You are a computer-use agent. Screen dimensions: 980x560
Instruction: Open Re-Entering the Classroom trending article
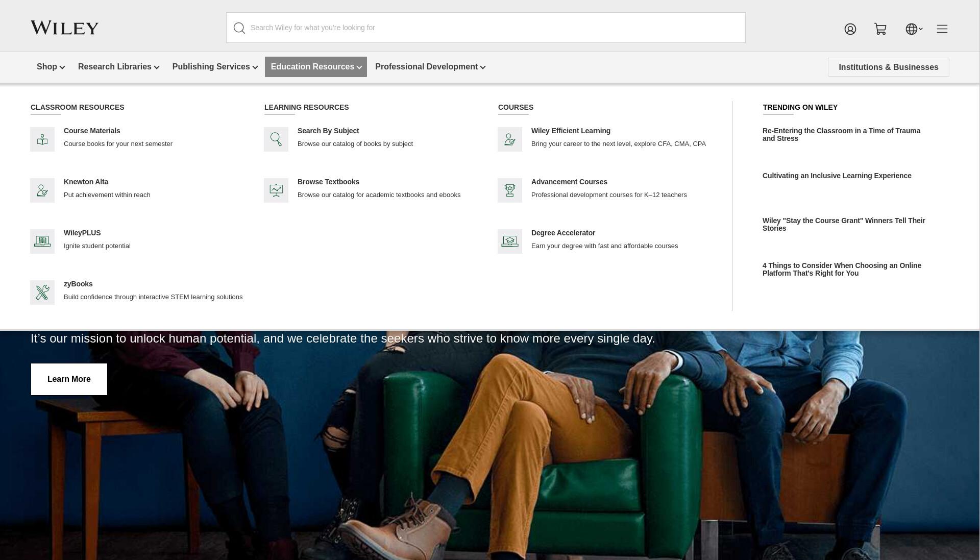(x=841, y=135)
